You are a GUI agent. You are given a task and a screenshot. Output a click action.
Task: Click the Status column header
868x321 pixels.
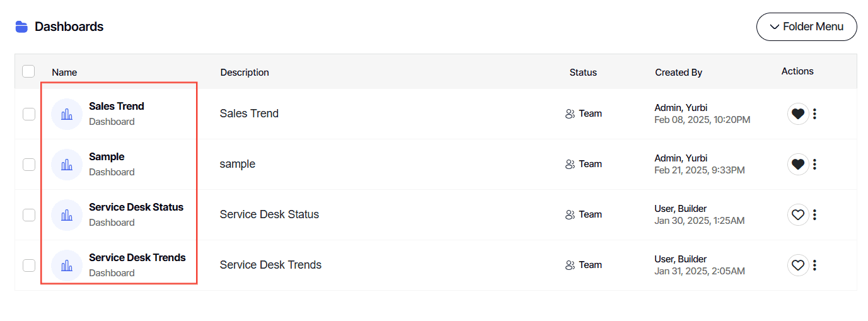coord(583,73)
